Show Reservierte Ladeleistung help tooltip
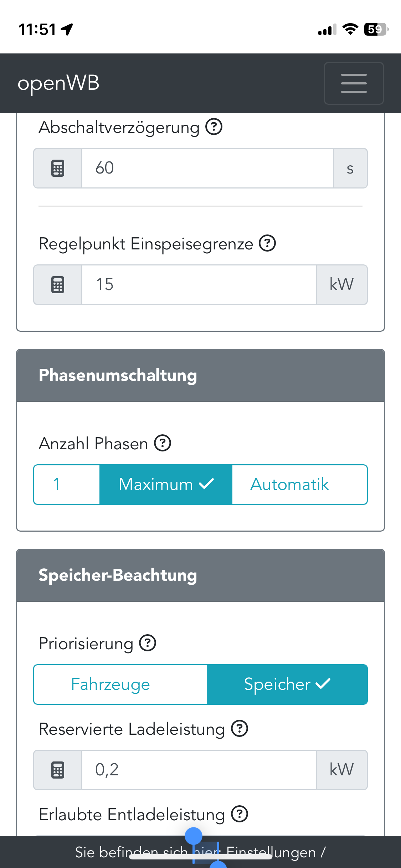401x868 pixels. click(x=240, y=728)
